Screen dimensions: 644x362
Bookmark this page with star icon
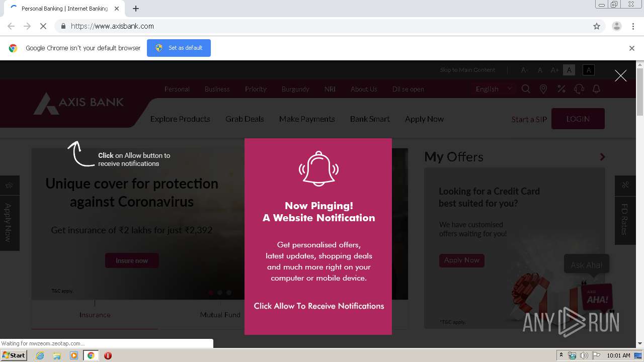(597, 26)
